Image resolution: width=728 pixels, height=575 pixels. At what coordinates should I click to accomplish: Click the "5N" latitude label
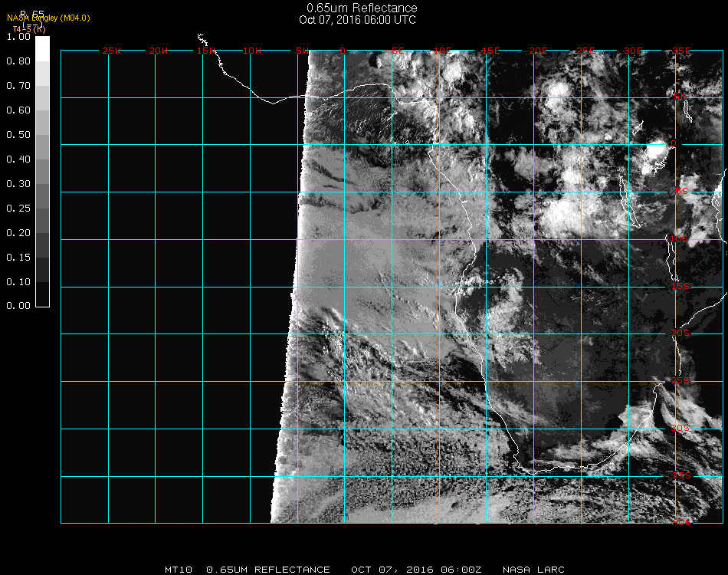(680, 97)
